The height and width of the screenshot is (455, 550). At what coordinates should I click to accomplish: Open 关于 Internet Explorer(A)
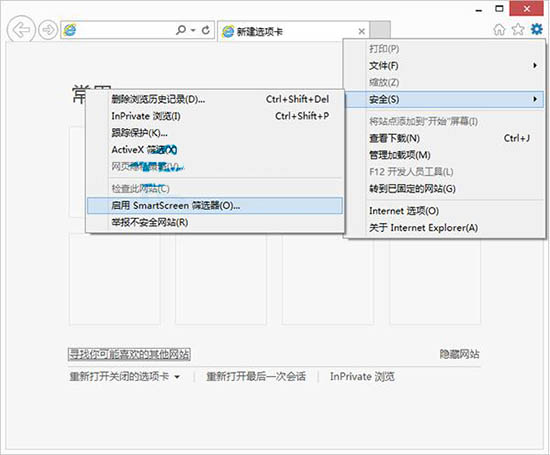pyautogui.click(x=444, y=228)
